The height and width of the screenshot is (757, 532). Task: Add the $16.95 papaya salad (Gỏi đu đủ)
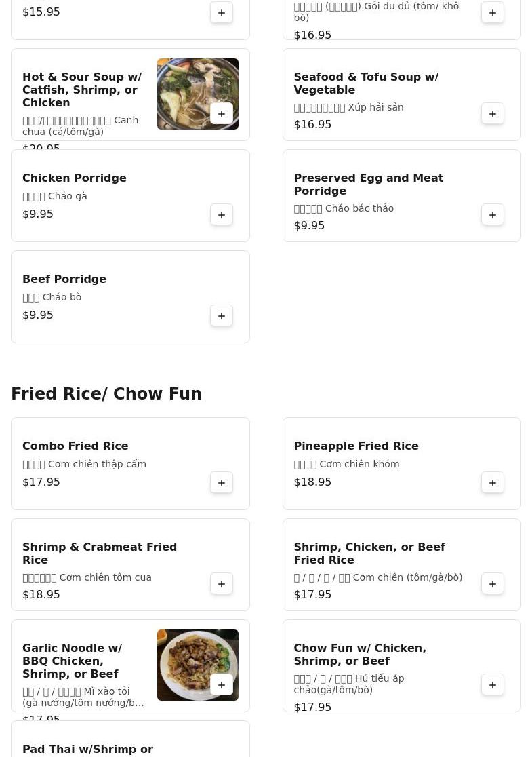point(493,13)
